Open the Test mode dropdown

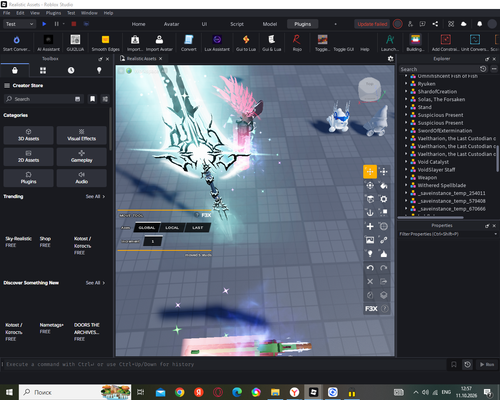[19, 24]
